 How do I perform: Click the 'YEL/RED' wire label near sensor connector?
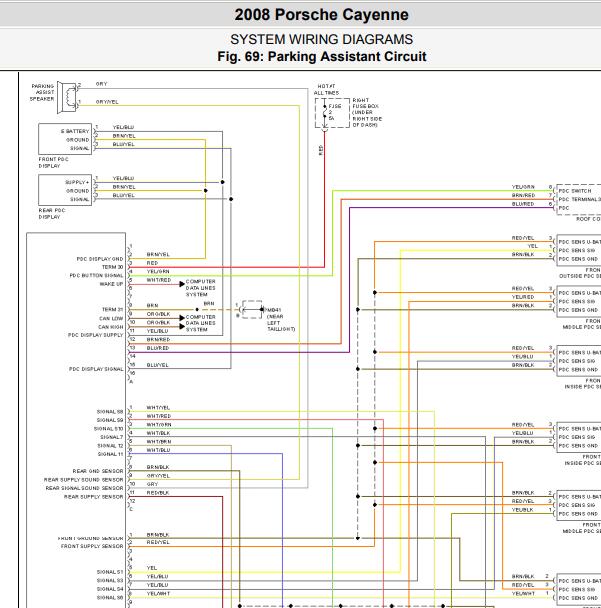click(x=523, y=297)
